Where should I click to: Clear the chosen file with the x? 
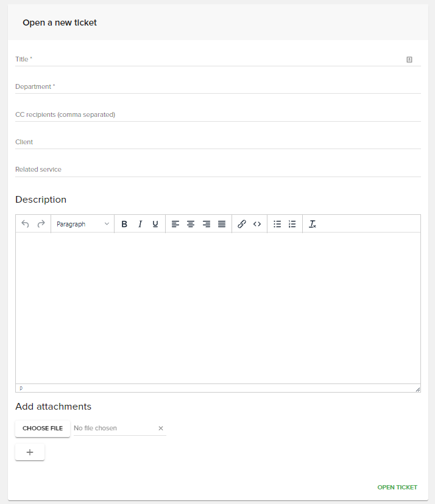click(161, 428)
